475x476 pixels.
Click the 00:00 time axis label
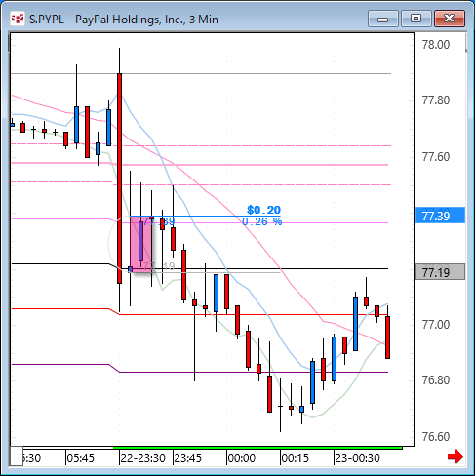point(242,458)
